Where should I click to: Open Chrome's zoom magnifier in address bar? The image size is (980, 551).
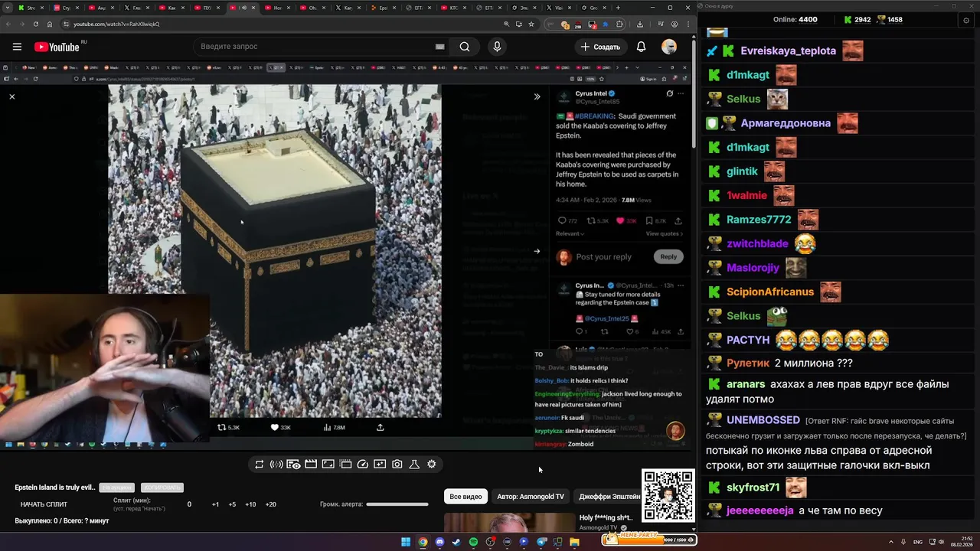coord(508,24)
